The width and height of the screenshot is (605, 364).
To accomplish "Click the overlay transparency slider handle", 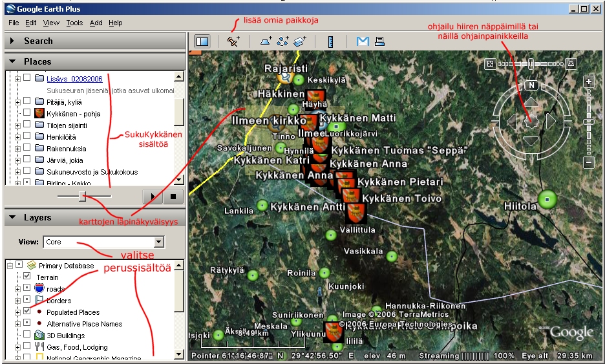I will click(x=82, y=197).
